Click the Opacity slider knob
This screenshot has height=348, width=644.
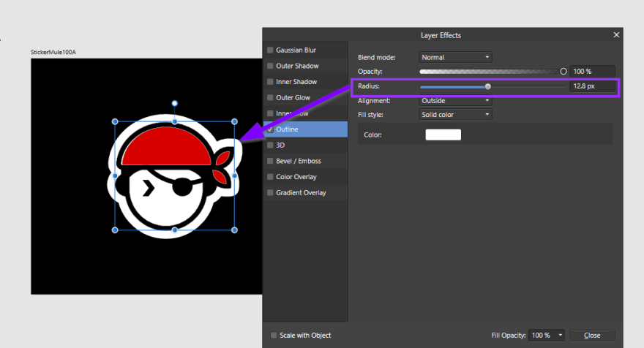(x=563, y=72)
